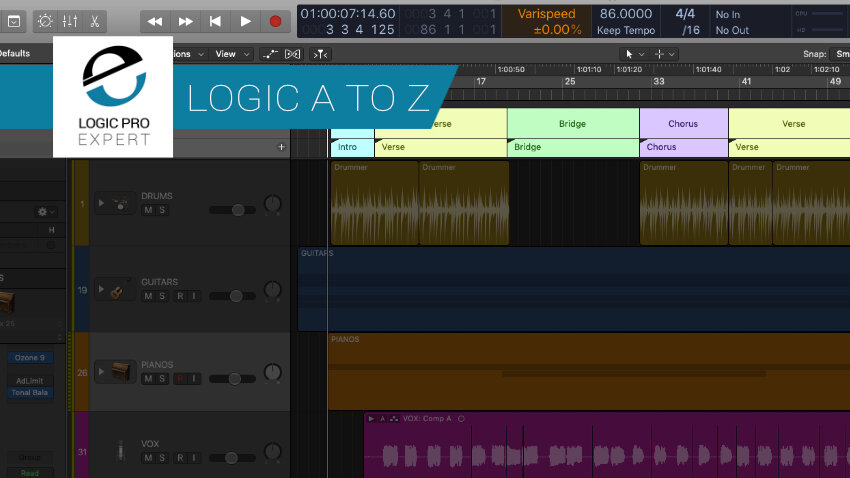The height and width of the screenshot is (478, 850).
Task: Click the VOX pan knob
Action: pos(273,452)
